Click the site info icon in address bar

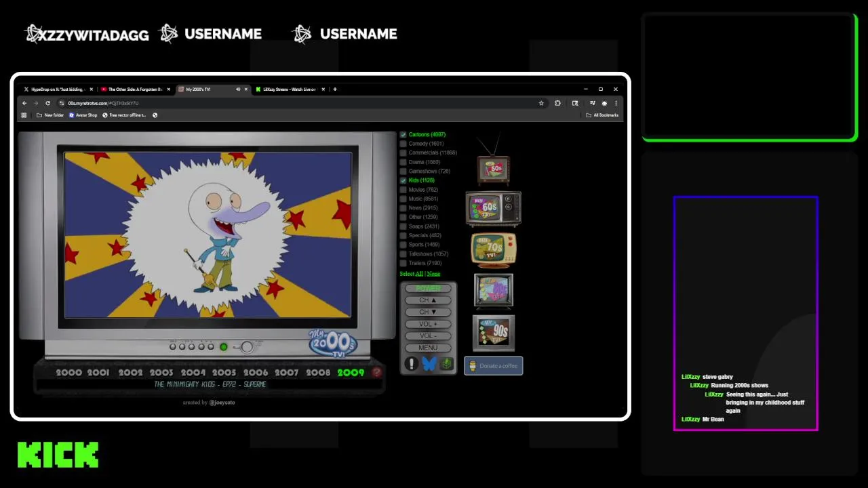tap(61, 103)
